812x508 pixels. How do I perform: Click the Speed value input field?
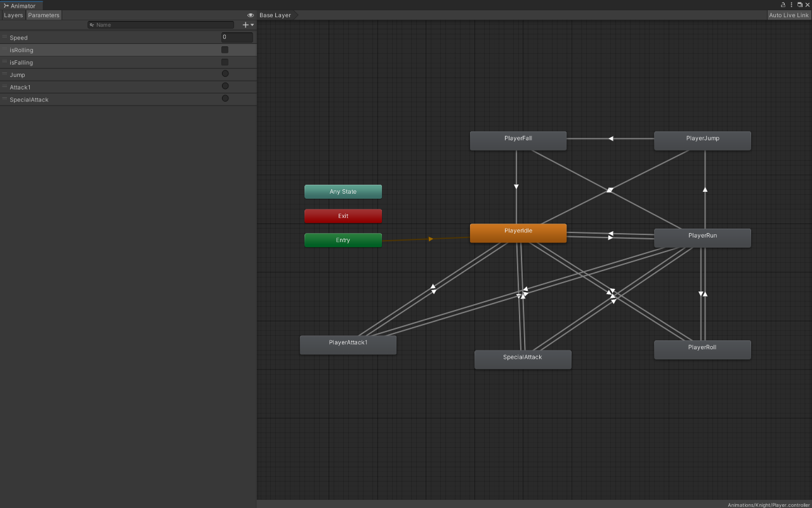coord(237,37)
